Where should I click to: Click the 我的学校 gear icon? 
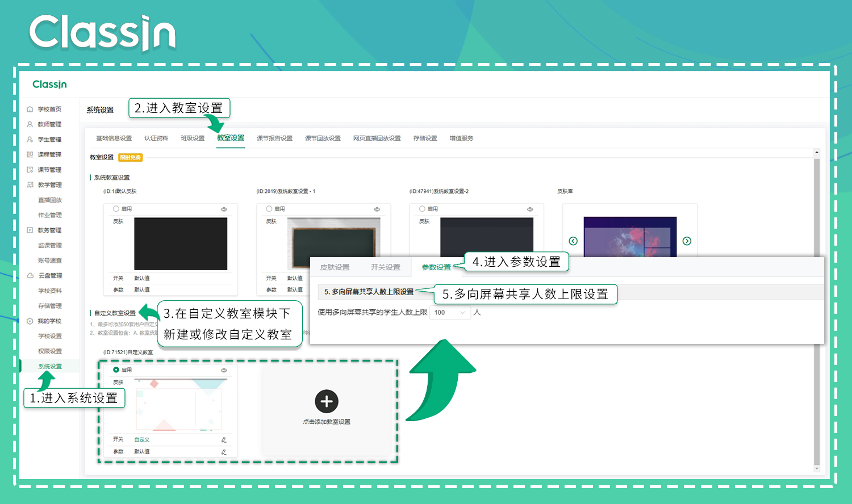click(30, 321)
